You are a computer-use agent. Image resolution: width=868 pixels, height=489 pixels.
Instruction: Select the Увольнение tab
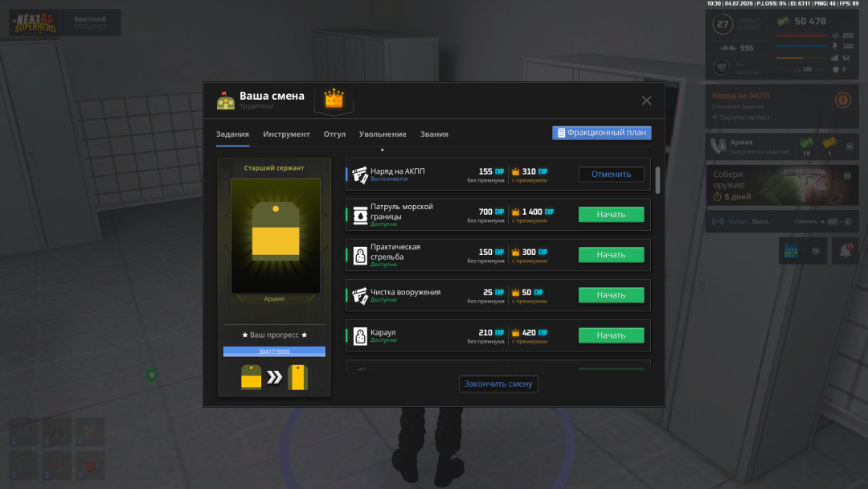383,134
